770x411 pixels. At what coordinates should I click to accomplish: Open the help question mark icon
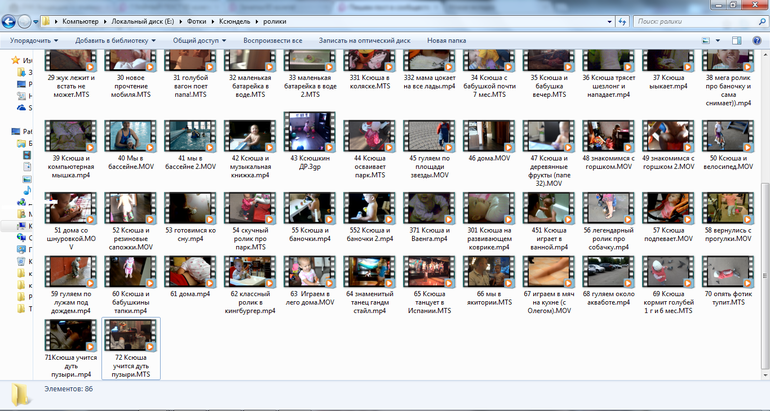(758, 40)
